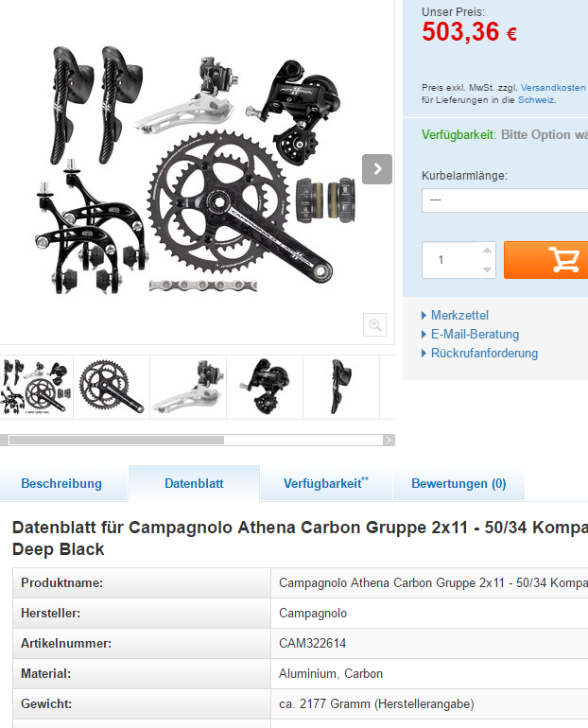Switch to the Beschreibung tab
Viewport: 588px width, 728px height.
click(x=61, y=484)
